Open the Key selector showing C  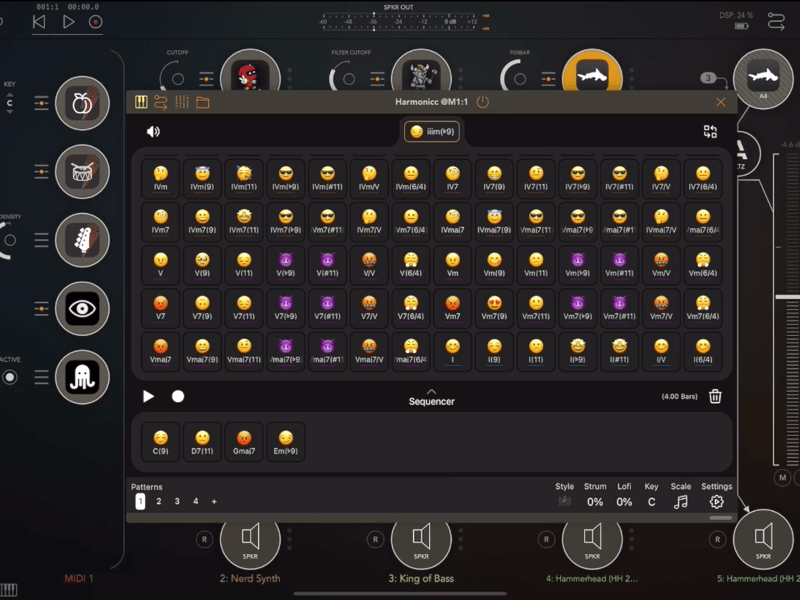651,502
